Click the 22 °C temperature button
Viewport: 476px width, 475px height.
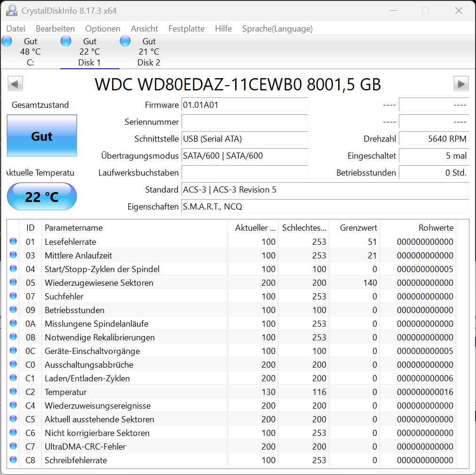(42, 196)
